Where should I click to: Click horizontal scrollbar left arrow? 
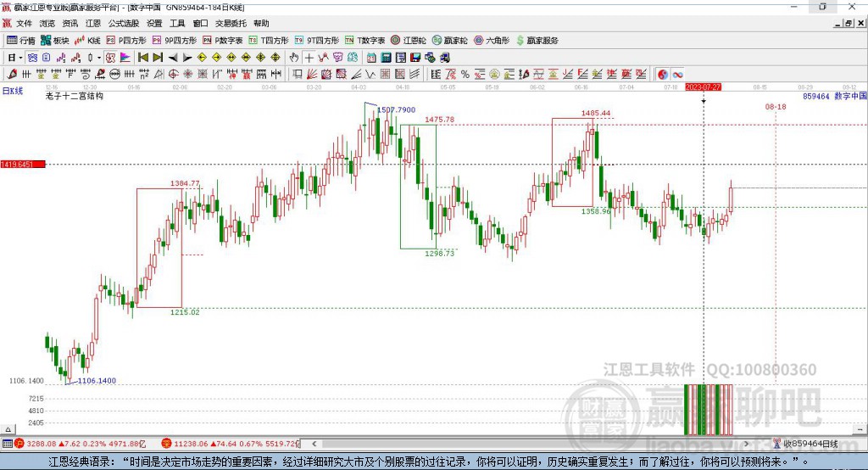(x=314, y=444)
